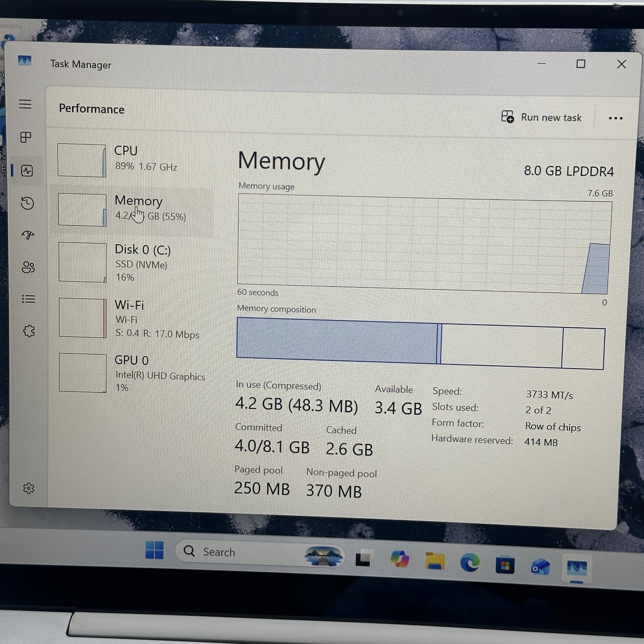
Task: Click the 4.2 GB (48.3 MB) in-use value
Action: point(297,405)
